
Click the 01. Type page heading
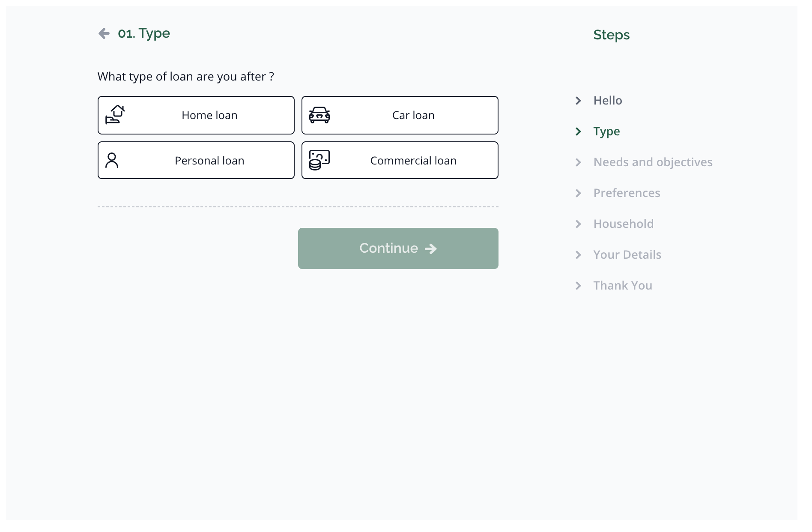(144, 33)
